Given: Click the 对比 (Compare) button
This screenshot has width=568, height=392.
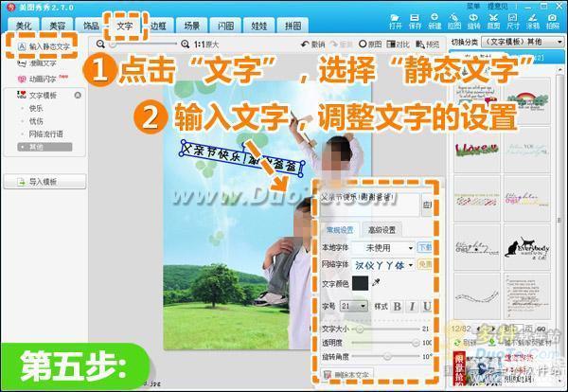Looking at the screenshot, I should [398, 45].
